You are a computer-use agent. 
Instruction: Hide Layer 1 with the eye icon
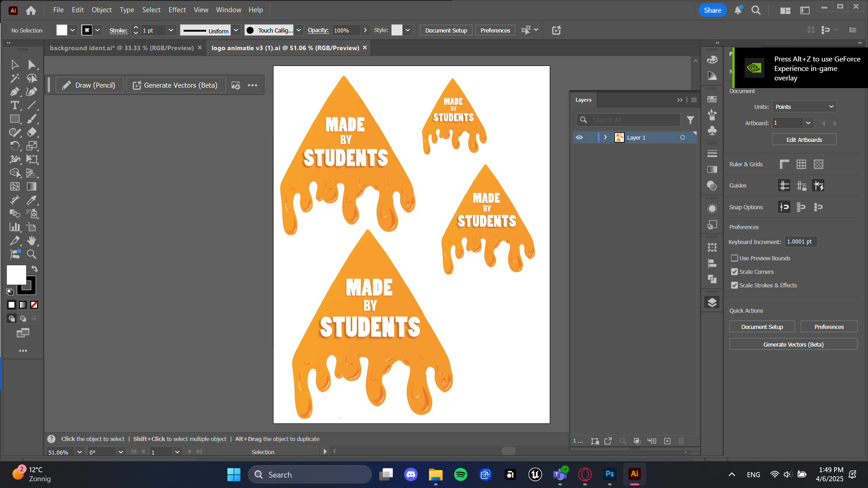click(579, 137)
